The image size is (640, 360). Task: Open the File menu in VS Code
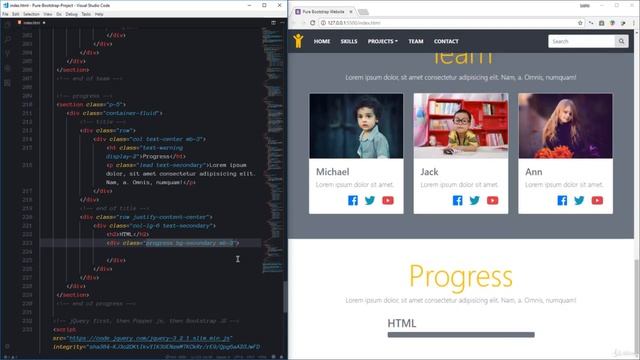click(5, 14)
